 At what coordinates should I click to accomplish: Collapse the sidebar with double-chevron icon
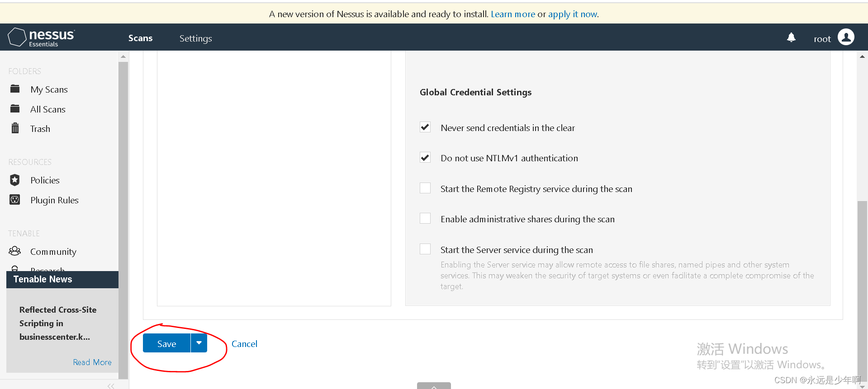tap(111, 385)
